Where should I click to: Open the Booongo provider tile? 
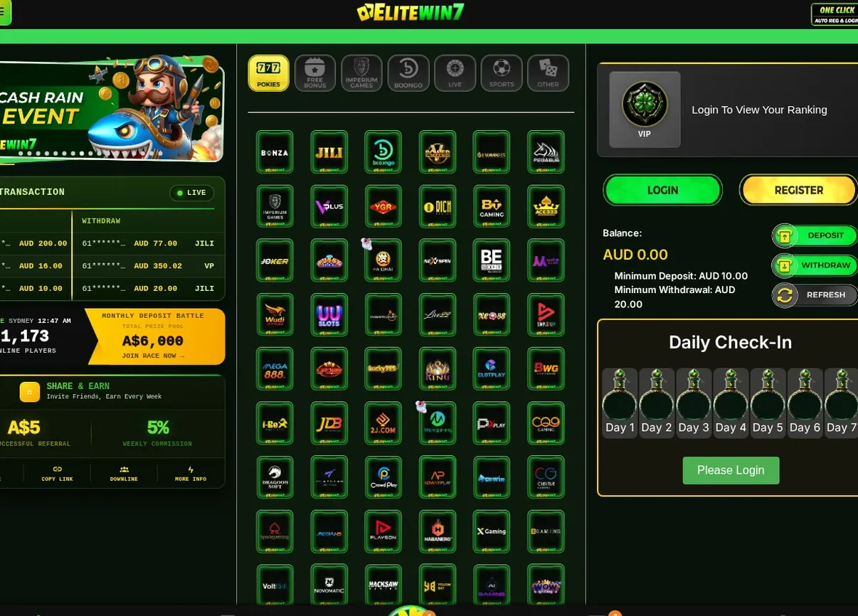pyautogui.click(x=383, y=152)
